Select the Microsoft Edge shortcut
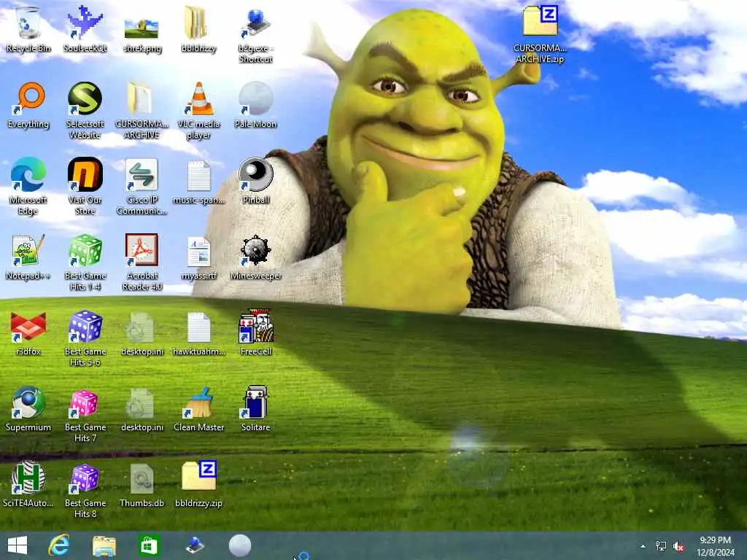Image resolution: width=747 pixels, height=560 pixels. click(28, 187)
